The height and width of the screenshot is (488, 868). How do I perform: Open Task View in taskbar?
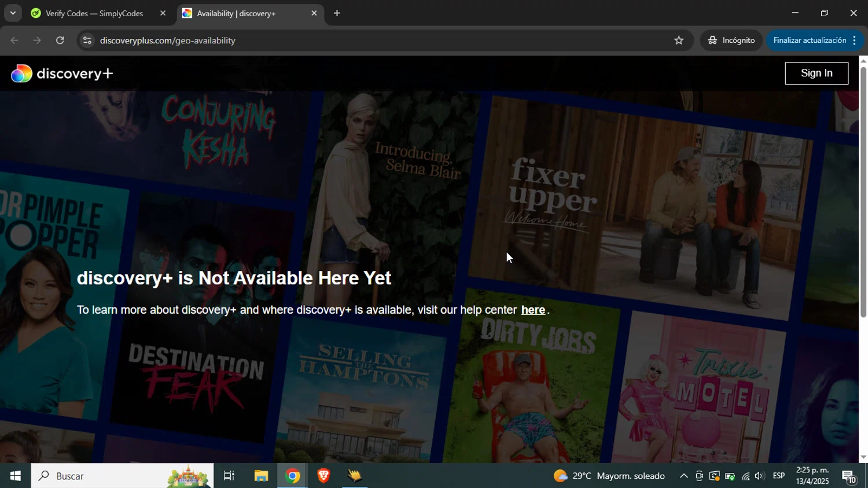click(x=229, y=476)
